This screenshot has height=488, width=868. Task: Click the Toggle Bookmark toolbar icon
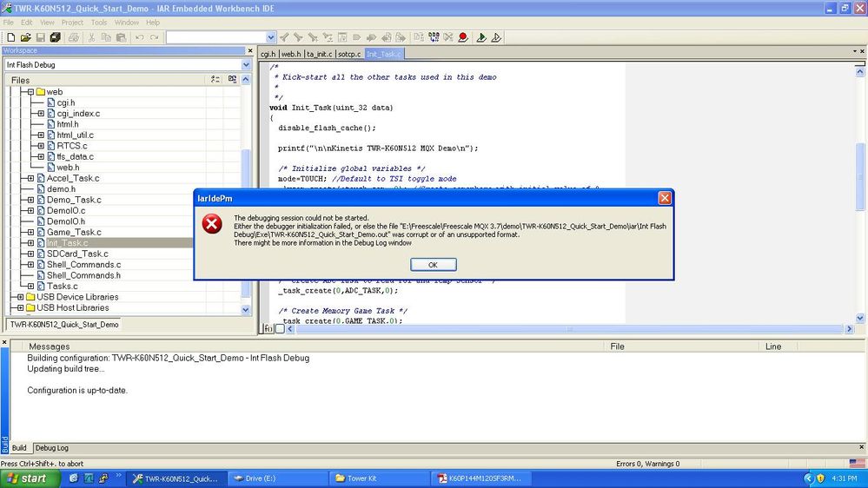[356, 37]
